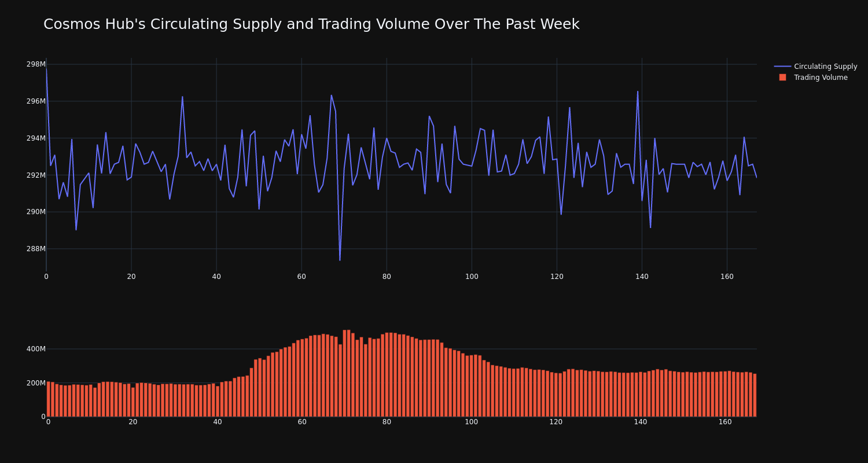This screenshot has width=868, height=463.
Task: Click x-axis label 120 on volume chart
Action: [556, 422]
